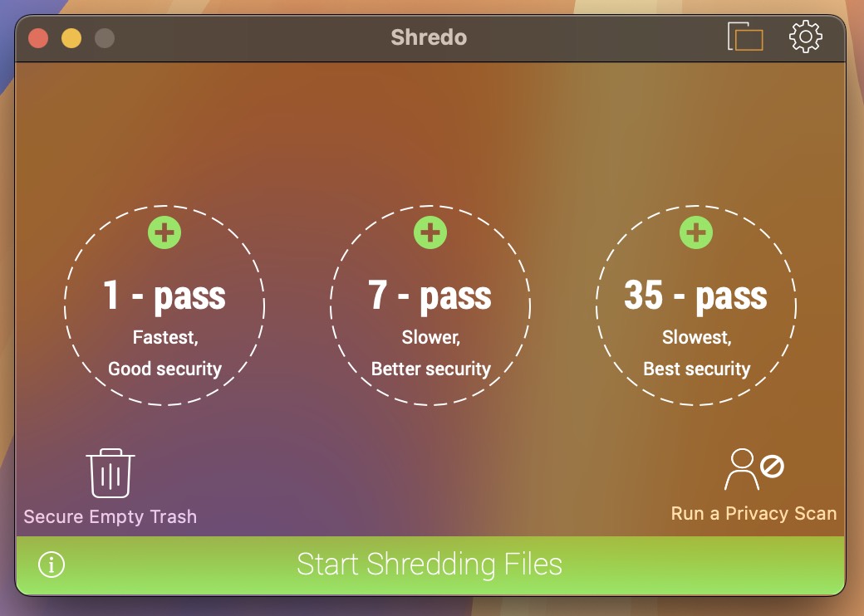Click the green plus in the 7 - pass circle
864x616 pixels.
[x=430, y=232]
